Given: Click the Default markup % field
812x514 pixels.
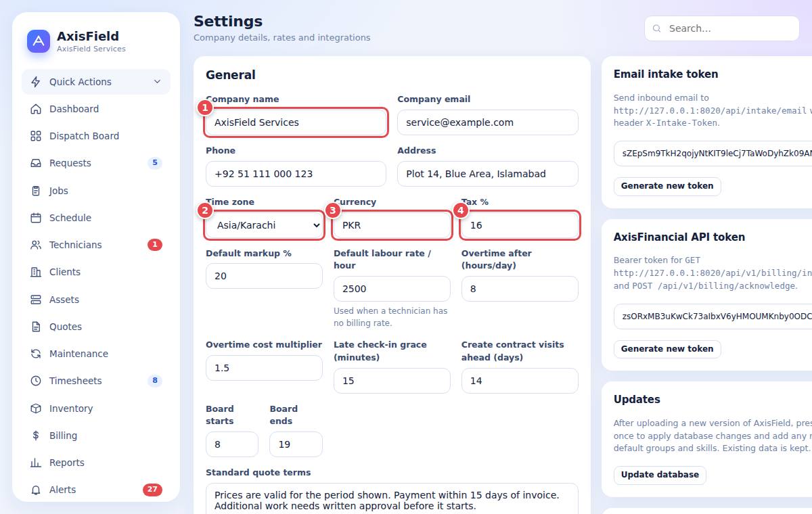Looking at the screenshot, I should pos(264,276).
